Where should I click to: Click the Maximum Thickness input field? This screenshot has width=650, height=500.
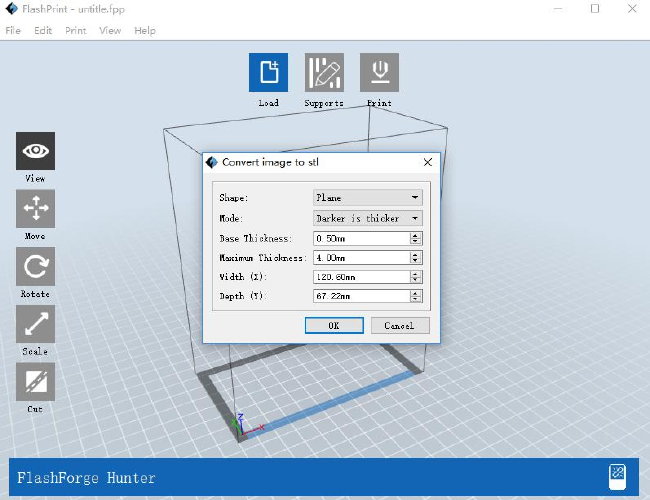(x=361, y=257)
